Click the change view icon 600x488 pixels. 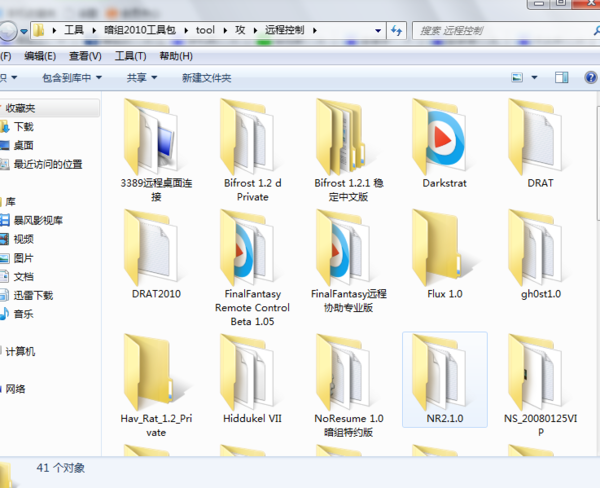517,78
